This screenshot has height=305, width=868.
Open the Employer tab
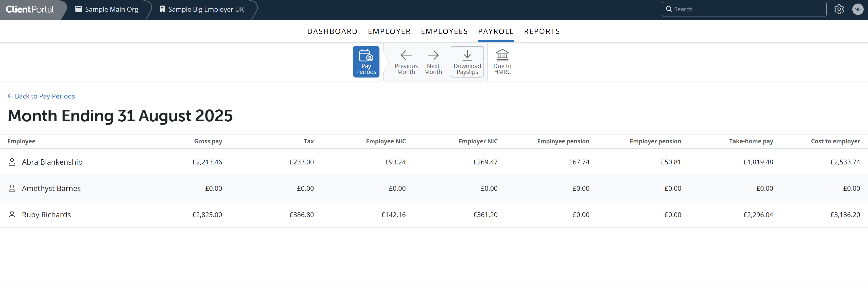point(389,31)
